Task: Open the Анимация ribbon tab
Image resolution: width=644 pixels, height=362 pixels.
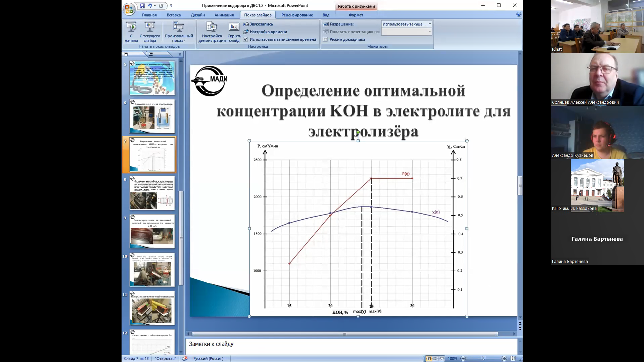Action: (x=224, y=15)
